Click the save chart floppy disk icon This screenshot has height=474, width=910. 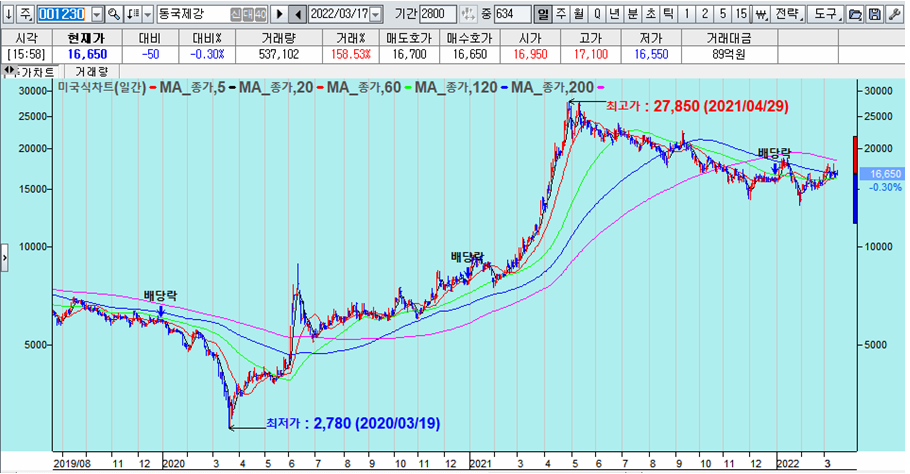pyautogui.click(x=873, y=15)
